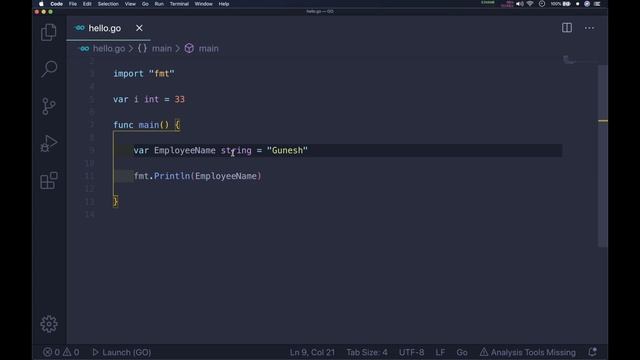Image resolution: width=640 pixels, height=360 pixels.
Task: Open the Extensions view
Action: [49, 180]
